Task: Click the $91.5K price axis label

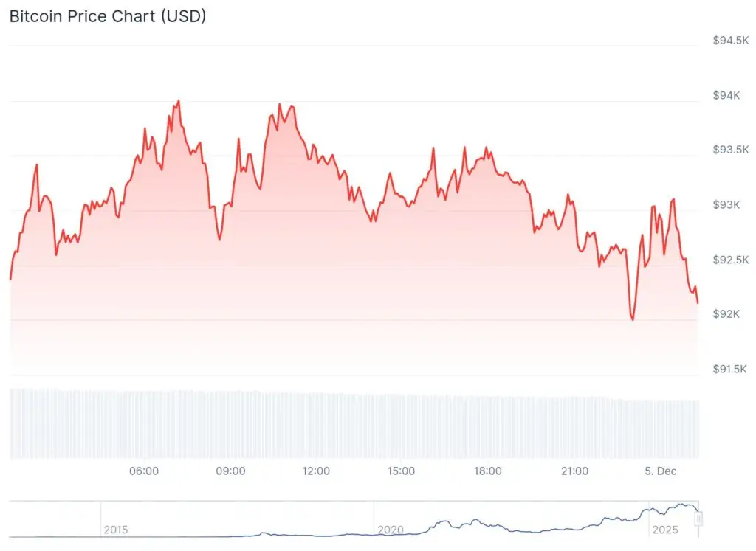Action: 729,369
